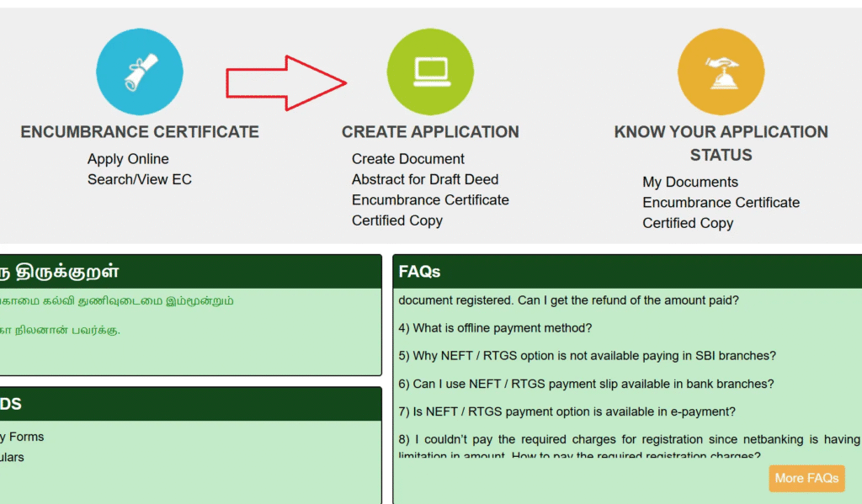Select Certified Copy under Create Application
Screen dimensions: 862x504
[x=396, y=220]
